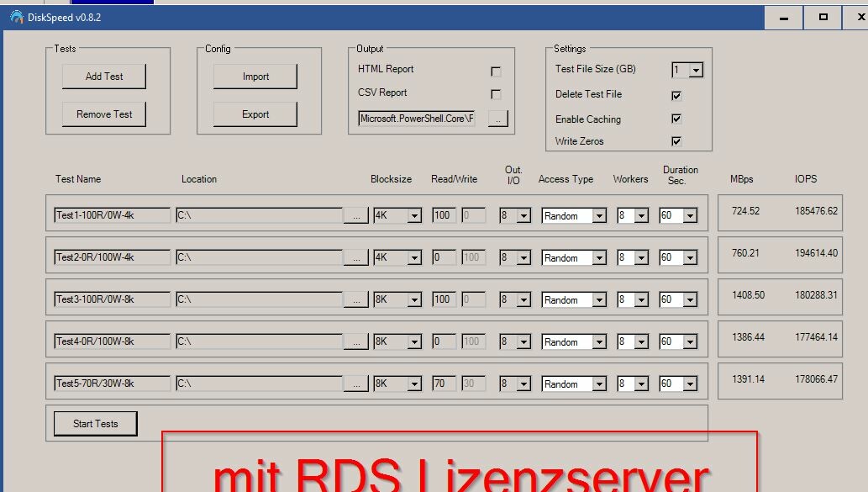868x492 pixels.
Task: Start the tests with Start Tests button
Action: (95, 424)
